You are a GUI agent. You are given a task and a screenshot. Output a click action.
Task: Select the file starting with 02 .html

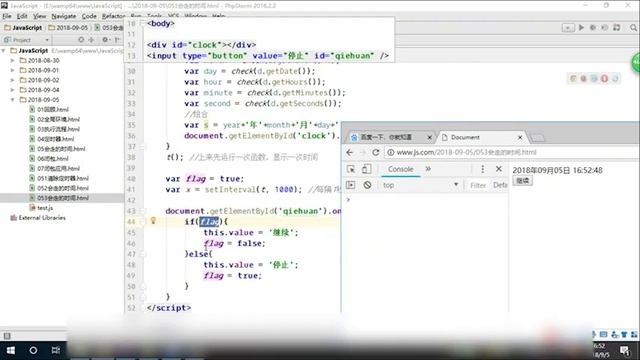coord(54,119)
